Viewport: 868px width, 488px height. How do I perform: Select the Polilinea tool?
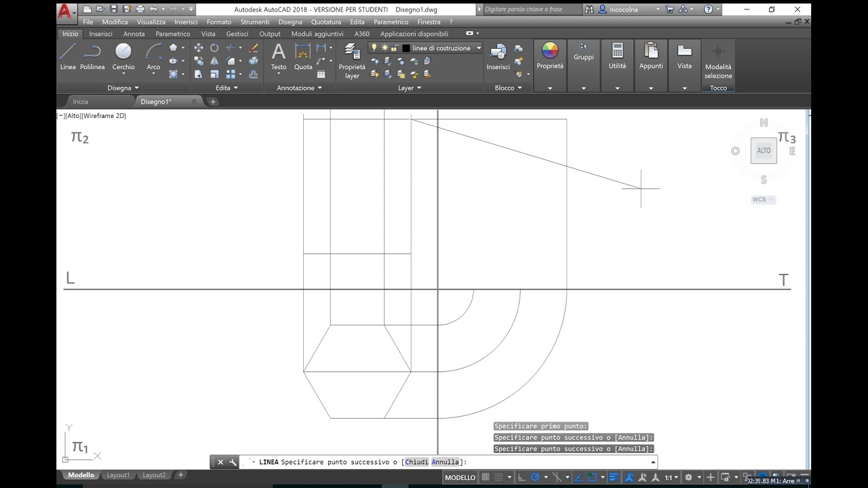click(92, 57)
